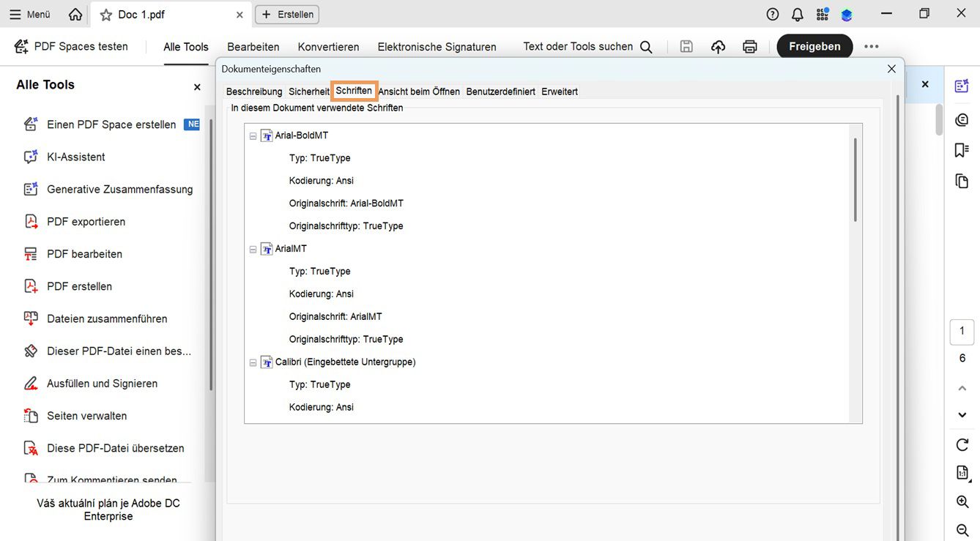The image size is (980, 541).
Task: Click PDF Spaces testen
Action: click(x=71, y=47)
